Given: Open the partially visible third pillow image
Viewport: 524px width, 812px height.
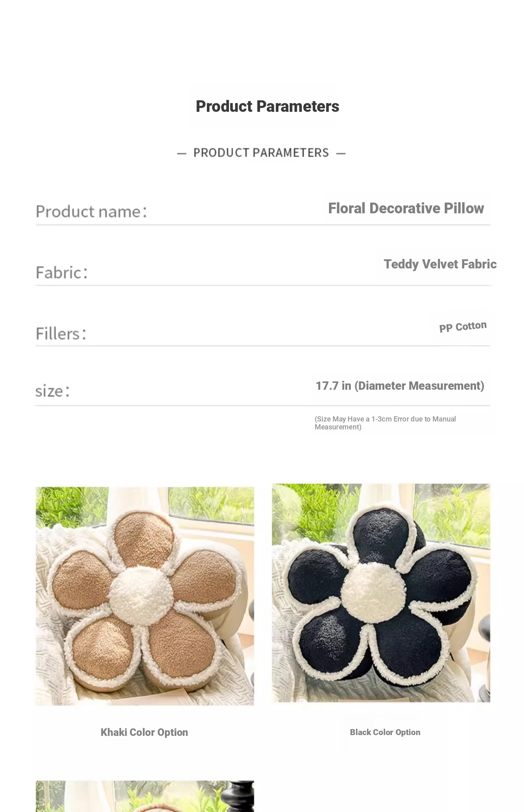Looking at the screenshot, I should pos(145,796).
